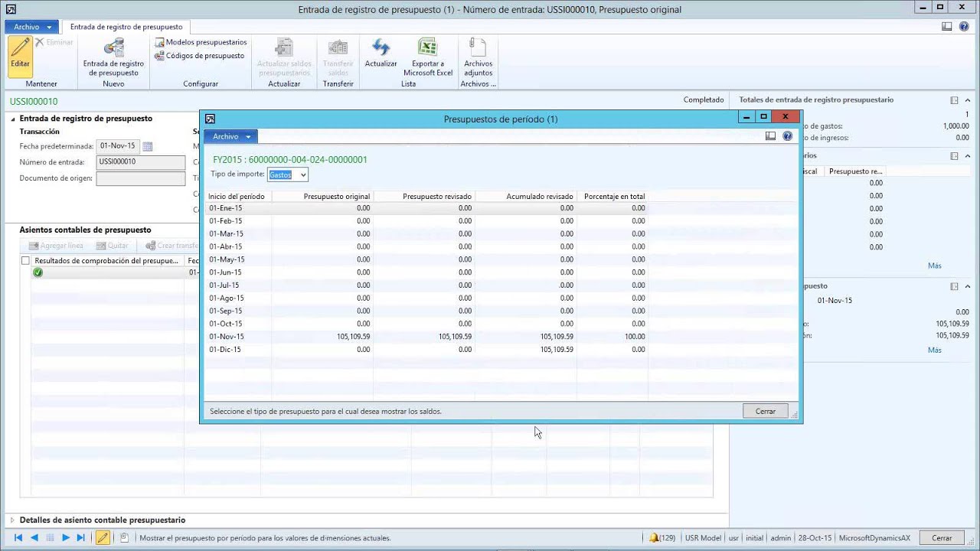
Task: Select the 01-Ene-15 period row
Action: tap(426, 208)
